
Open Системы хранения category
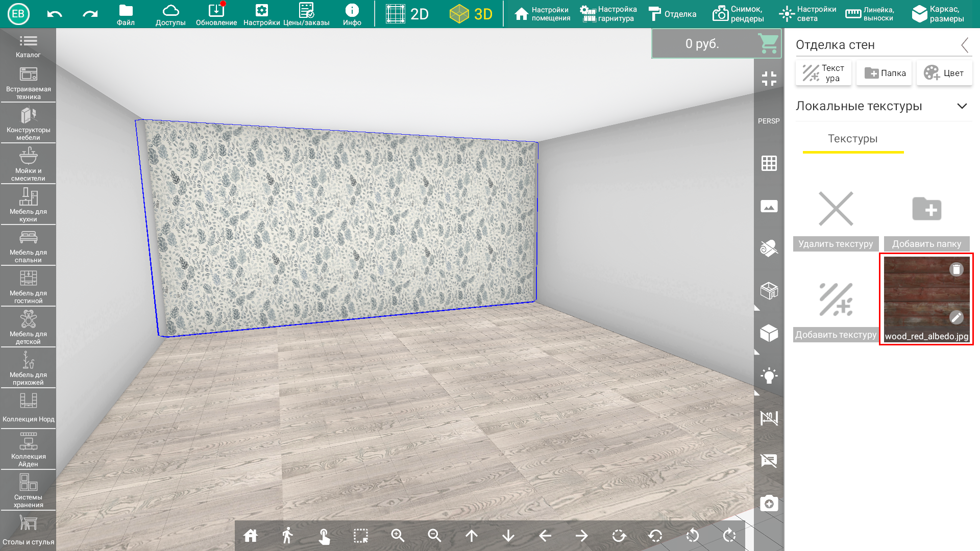click(x=28, y=490)
